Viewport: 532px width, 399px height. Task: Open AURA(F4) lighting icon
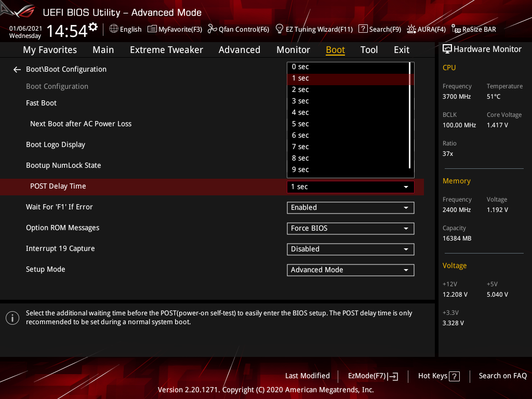(411, 29)
